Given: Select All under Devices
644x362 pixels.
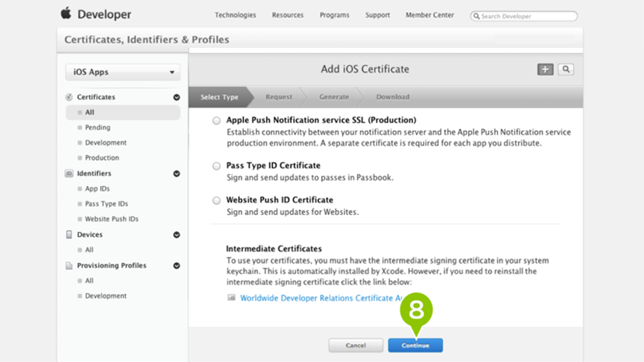Looking at the screenshot, I should click(89, 250).
